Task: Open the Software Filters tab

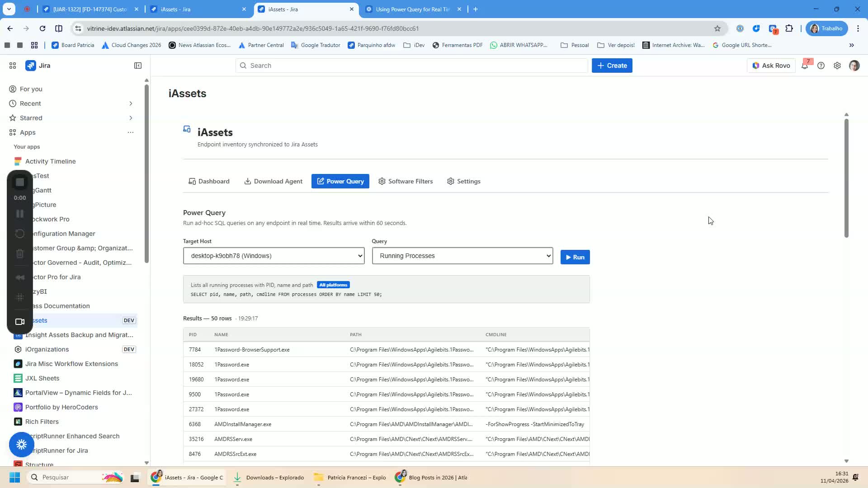Action: 406,181
